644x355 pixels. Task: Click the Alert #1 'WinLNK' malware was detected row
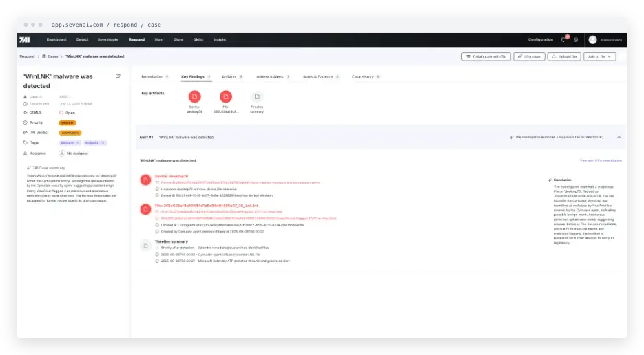pos(381,137)
